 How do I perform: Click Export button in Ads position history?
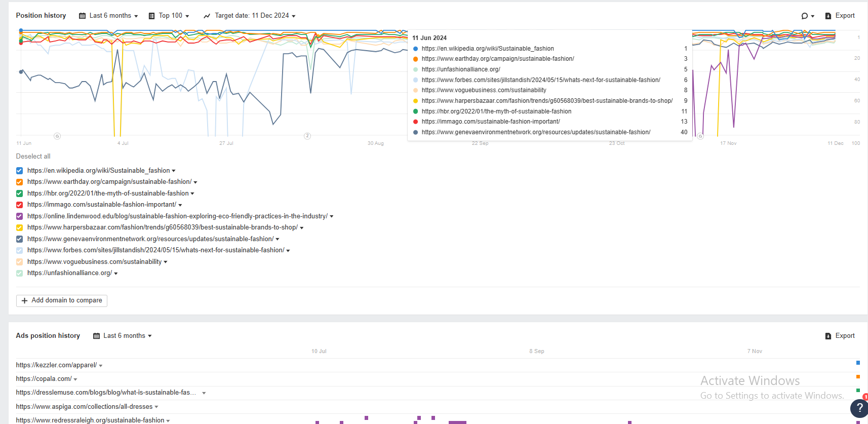[840, 336]
